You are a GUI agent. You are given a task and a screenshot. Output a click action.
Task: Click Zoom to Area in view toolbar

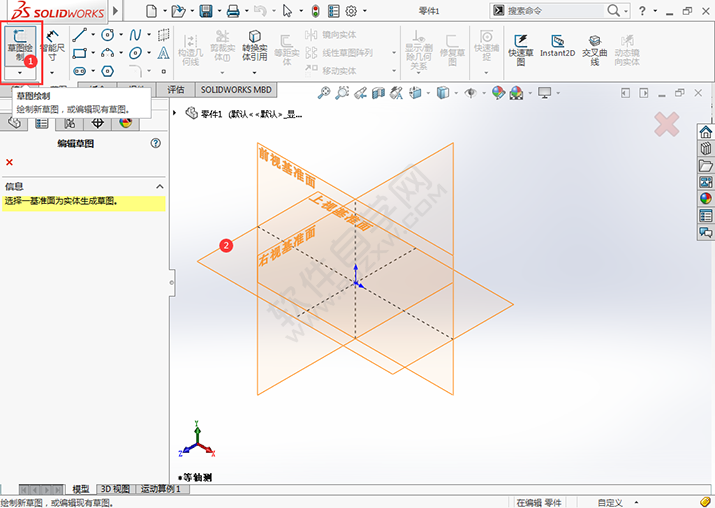(342, 93)
